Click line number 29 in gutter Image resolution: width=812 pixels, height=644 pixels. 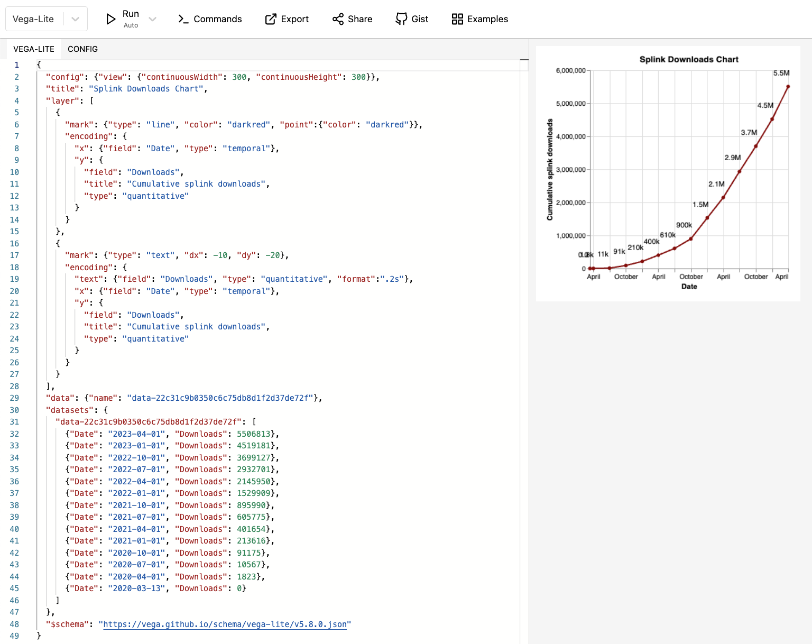pyautogui.click(x=14, y=398)
